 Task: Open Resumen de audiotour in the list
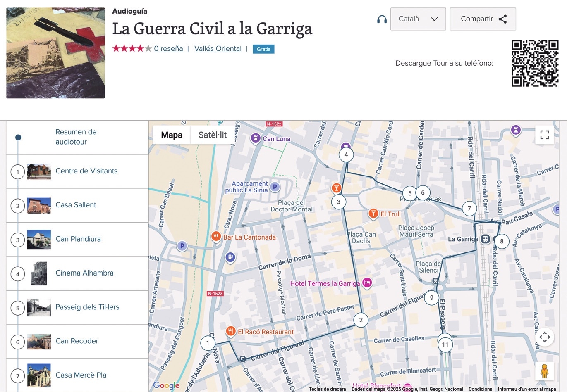tap(76, 137)
